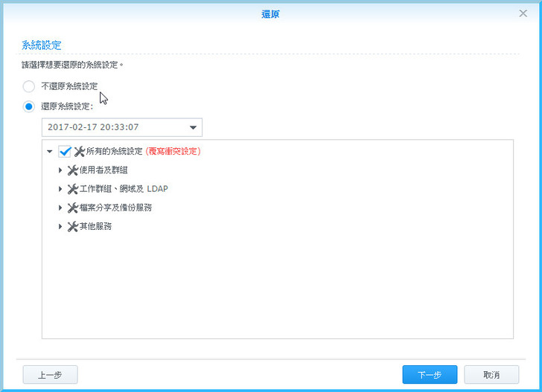Go back with the 上一步 button
The image size is (542, 392).
click(x=50, y=375)
